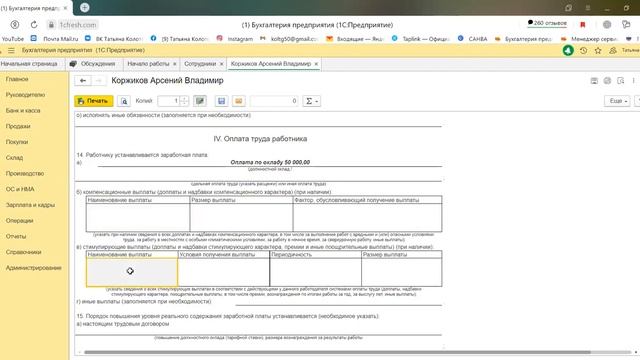Image resolution: width=640 pixels, height=360 pixels.
Task: Open the 260 отзывов reviews link
Action: (547, 23)
